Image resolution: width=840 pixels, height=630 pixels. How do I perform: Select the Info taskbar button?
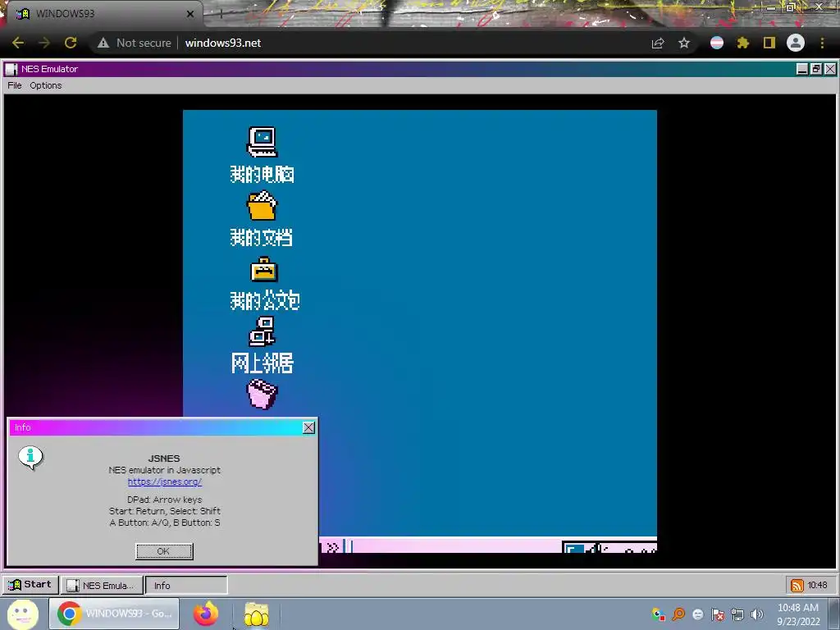pyautogui.click(x=186, y=585)
